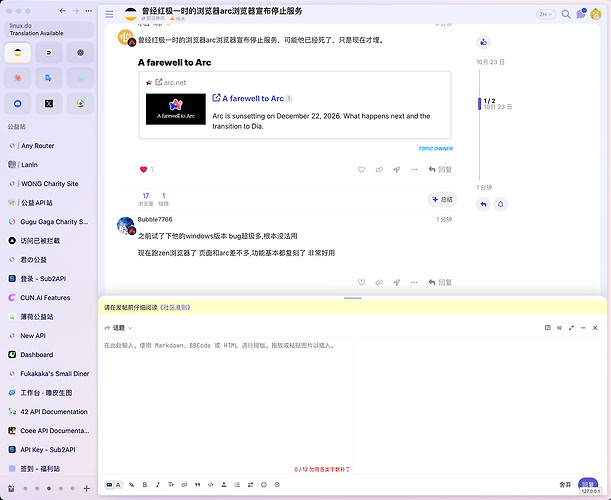
Task: Go back with the left arrow
Action: click(62, 11)
